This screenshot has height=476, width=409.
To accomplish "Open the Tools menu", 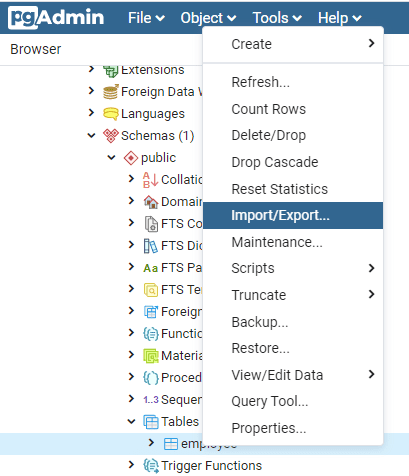I will pos(277,18).
